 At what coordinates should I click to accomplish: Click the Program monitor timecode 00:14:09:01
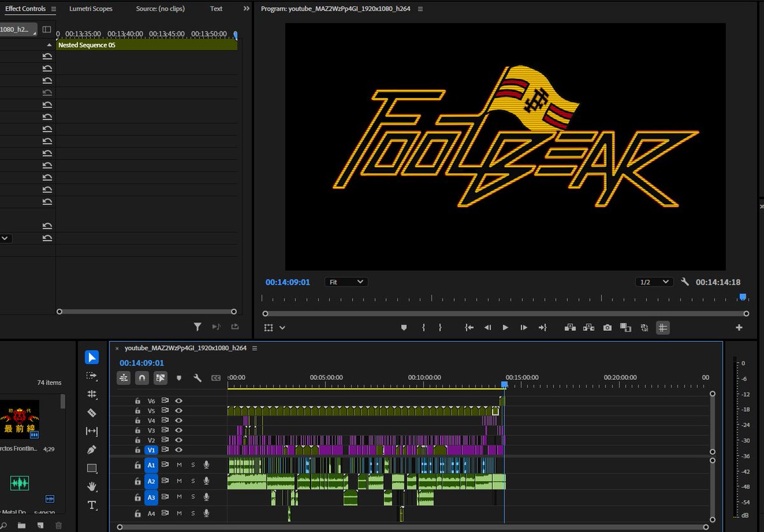pyautogui.click(x=288, y=282)
